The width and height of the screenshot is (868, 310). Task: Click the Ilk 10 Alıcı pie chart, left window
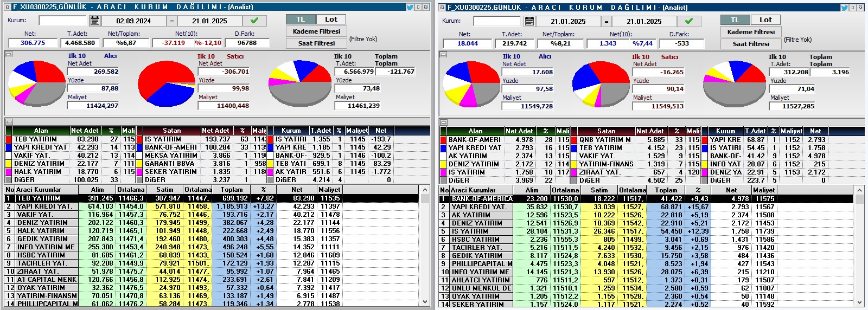click(x=36, y=83)
